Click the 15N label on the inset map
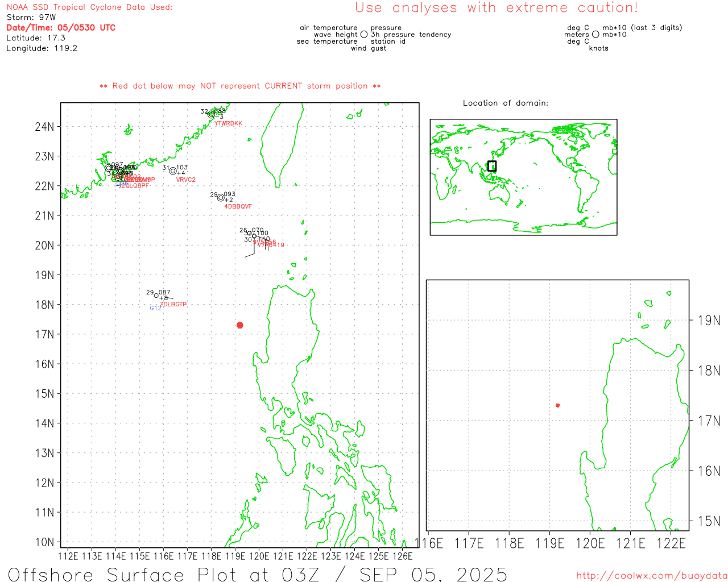 pos(709,521)
